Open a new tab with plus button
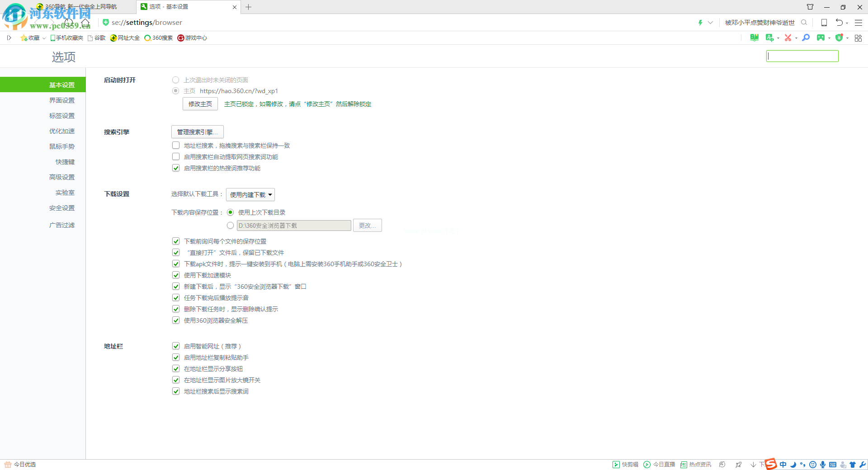This screenshot has height=470, width=868. coord(248,7)
